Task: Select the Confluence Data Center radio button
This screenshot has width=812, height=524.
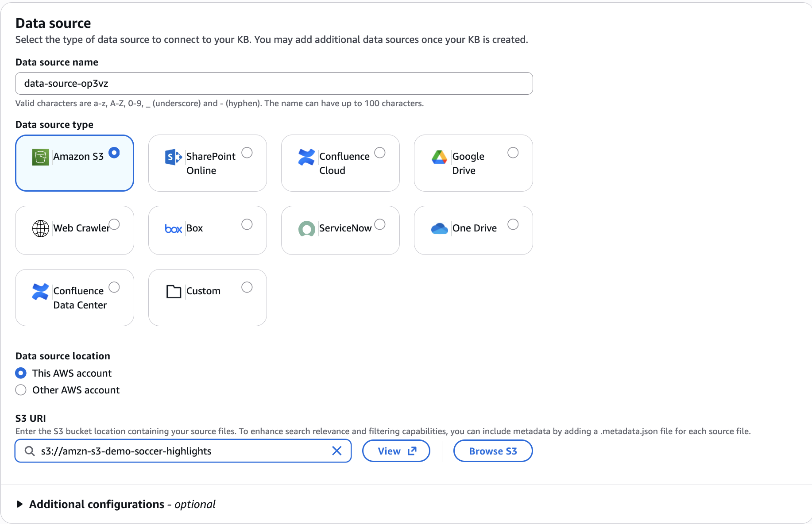Action: coord(114,287)
